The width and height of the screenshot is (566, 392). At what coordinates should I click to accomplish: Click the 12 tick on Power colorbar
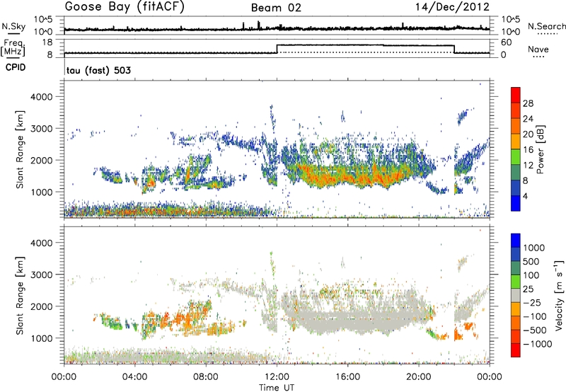pyautogui.click(x=528, y=166)
